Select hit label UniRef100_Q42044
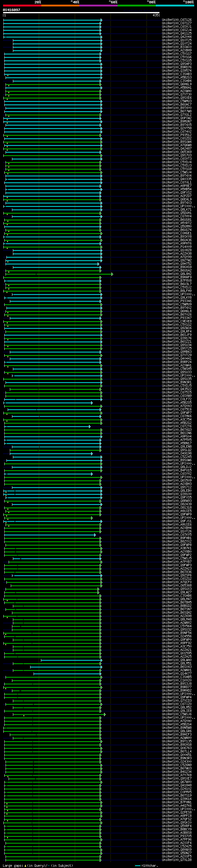197x868 pixels. coord(177,37)
